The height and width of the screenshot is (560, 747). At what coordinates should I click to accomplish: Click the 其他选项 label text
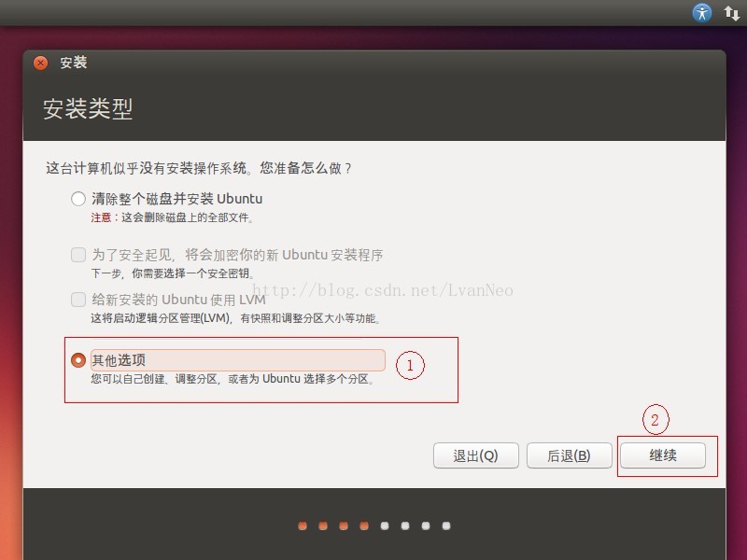click(119, 360)
